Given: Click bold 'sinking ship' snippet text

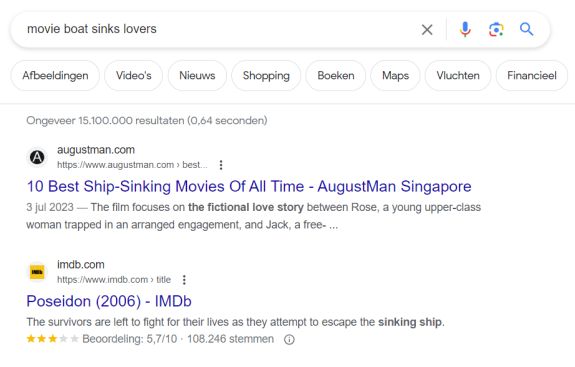Looking at the screenshot, I should point(410,322).
